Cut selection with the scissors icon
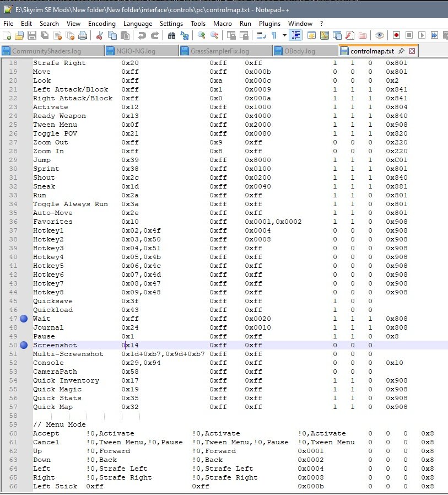Screen dimensions: 448x495 coord(100,35)
